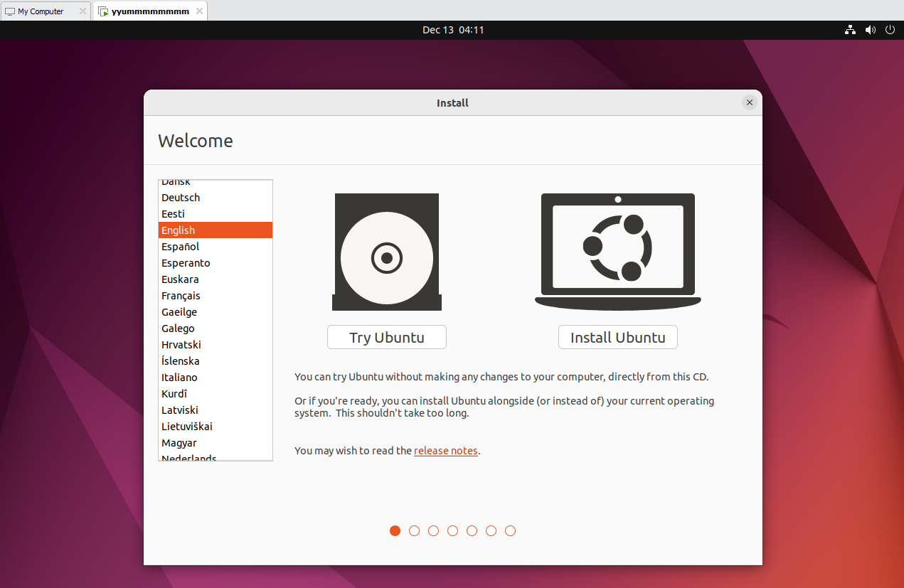Screen dimensions: 904x588
Task: Open the clock Dec 13 04:11 menu
Action: [453, 30]
